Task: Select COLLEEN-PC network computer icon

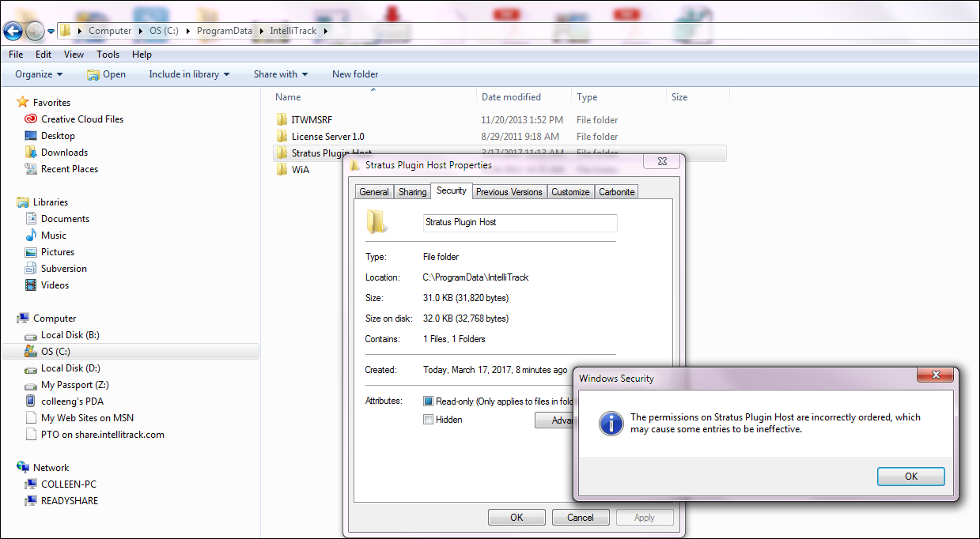Action: (31, 484)
